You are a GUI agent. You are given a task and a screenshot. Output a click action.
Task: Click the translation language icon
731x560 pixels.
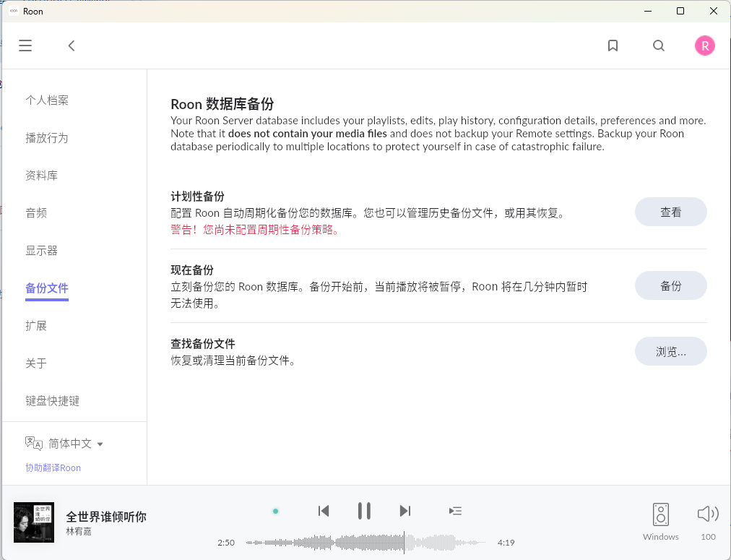[x=33, y=443]
